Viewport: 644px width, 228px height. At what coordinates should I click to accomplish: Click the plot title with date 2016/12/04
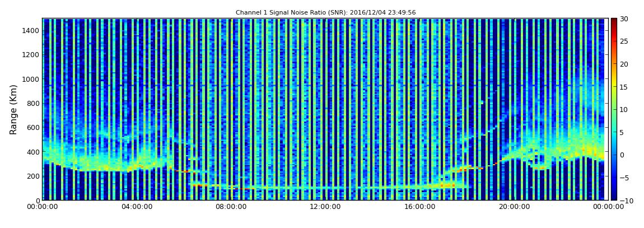(325, 13)
